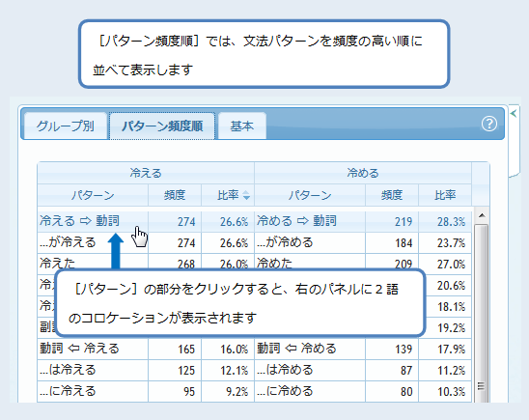Switch to the グループ別 tab

point(66,126)
